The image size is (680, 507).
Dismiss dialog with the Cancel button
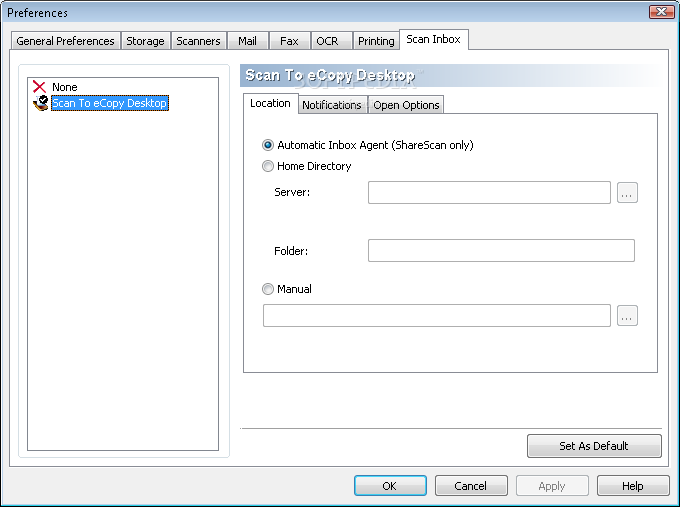coord(471,486)
